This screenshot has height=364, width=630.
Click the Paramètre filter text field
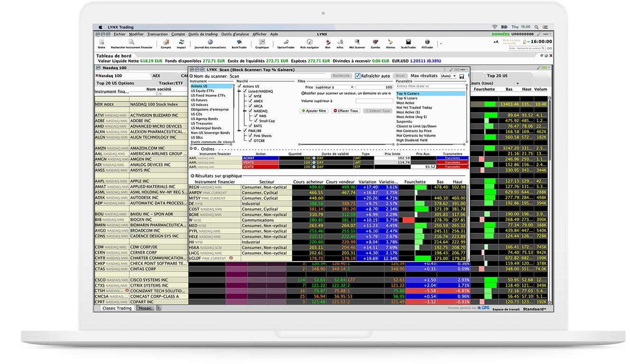[431, 86]
